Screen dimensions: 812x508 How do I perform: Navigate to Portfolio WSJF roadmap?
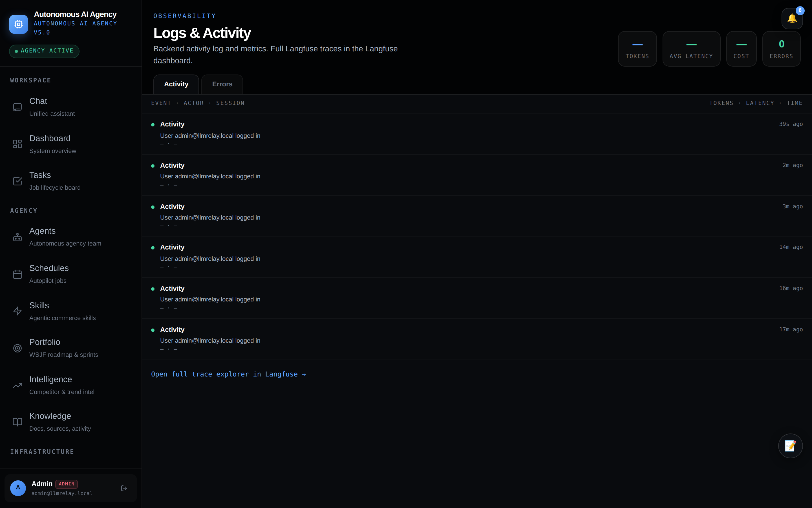click(x=71, y=348)
